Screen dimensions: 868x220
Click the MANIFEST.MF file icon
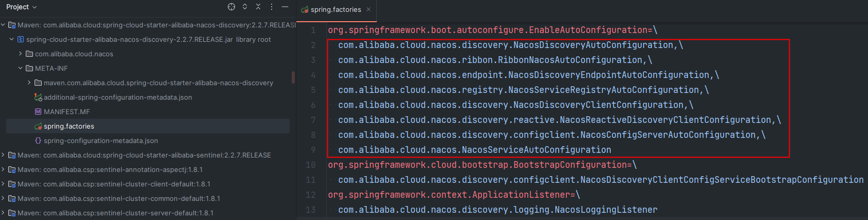coord(38,112)
